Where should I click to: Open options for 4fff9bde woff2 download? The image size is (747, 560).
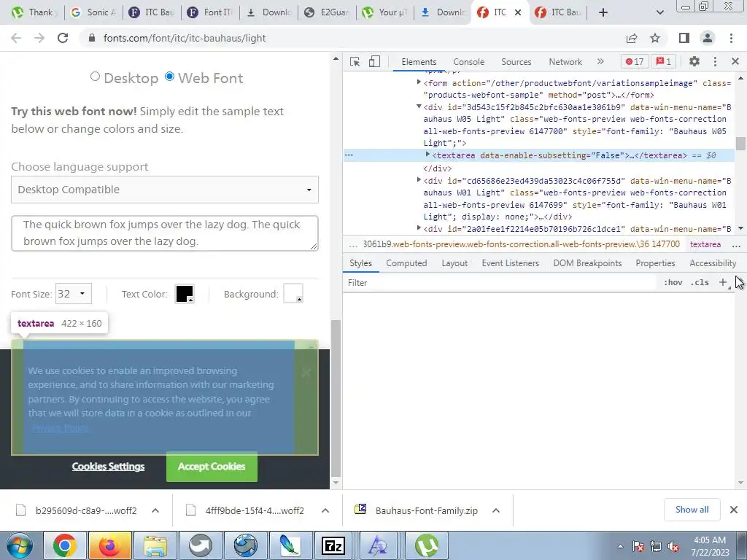tap(325, 510)
